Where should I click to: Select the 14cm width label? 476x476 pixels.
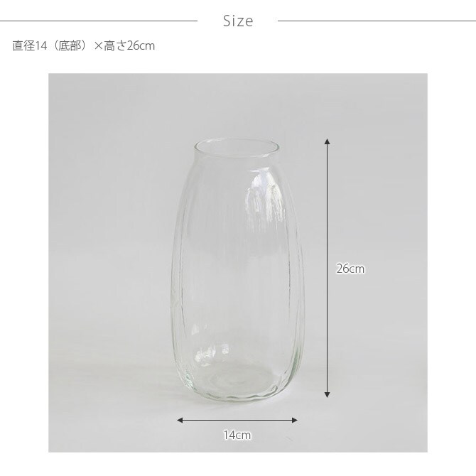click(237, 435)
